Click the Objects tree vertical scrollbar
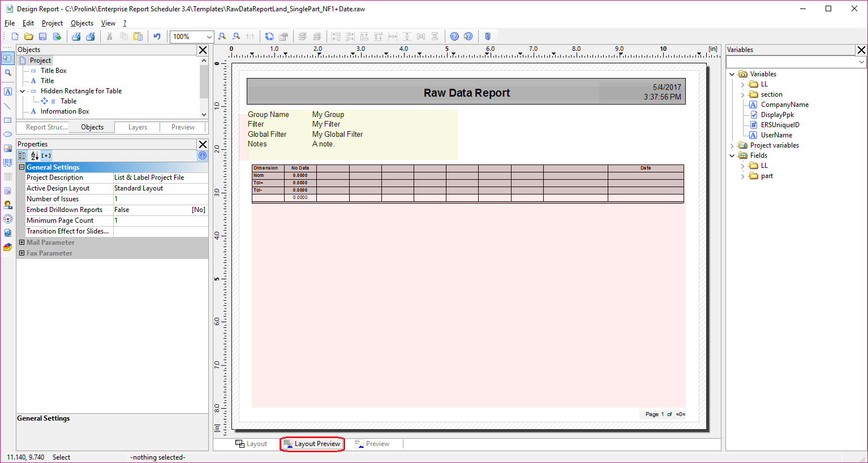 click(204, 86)
